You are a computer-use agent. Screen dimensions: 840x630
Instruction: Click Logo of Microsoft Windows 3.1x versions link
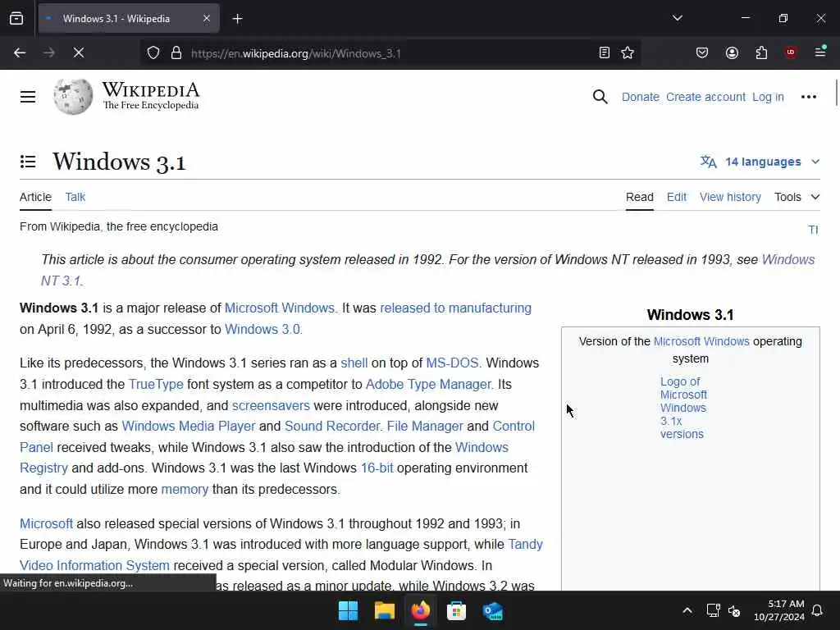click(x=683, y=408)
